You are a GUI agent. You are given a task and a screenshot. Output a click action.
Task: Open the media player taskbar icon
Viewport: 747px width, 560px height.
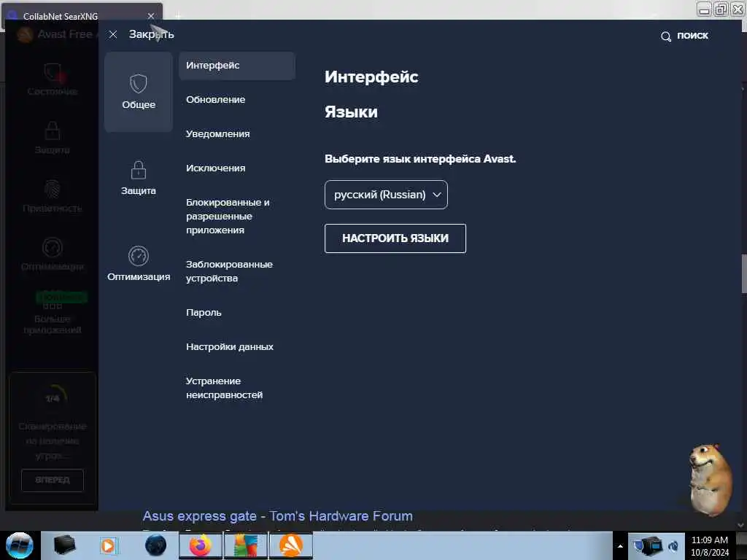click(x=108, y=545)
